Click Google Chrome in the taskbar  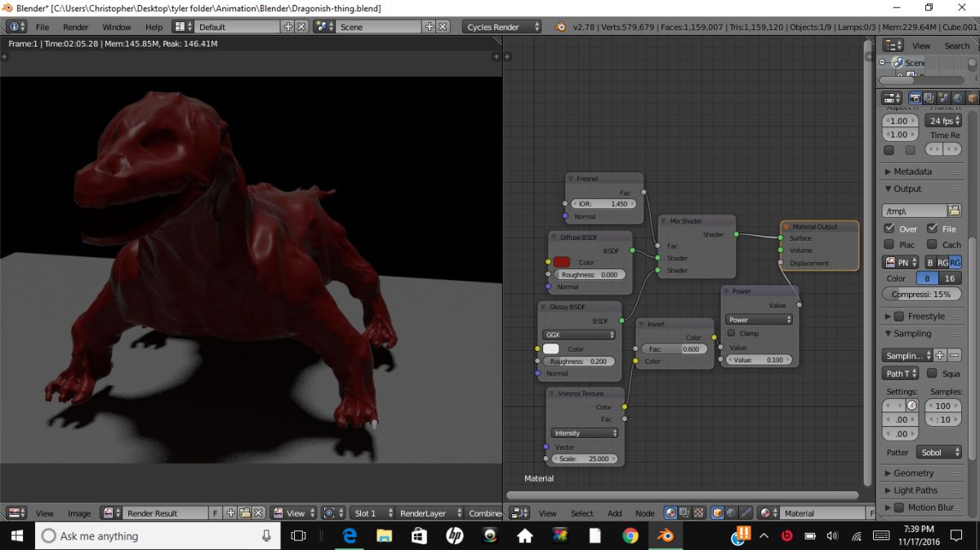630,535
